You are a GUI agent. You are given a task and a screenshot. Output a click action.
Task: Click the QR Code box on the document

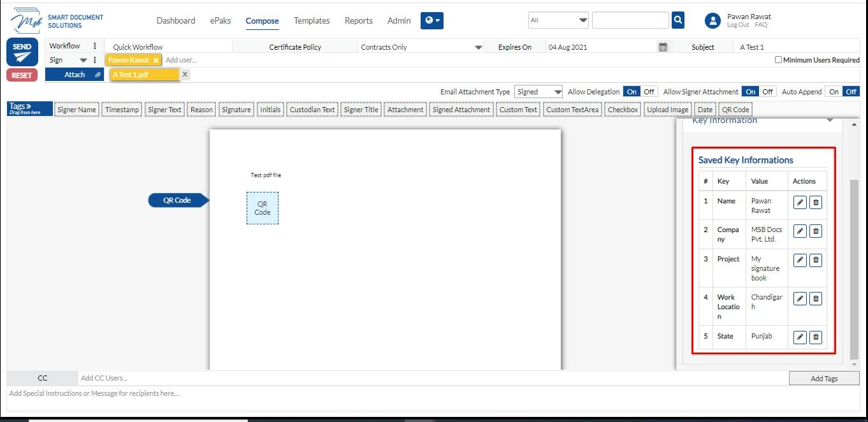[263, 208]
